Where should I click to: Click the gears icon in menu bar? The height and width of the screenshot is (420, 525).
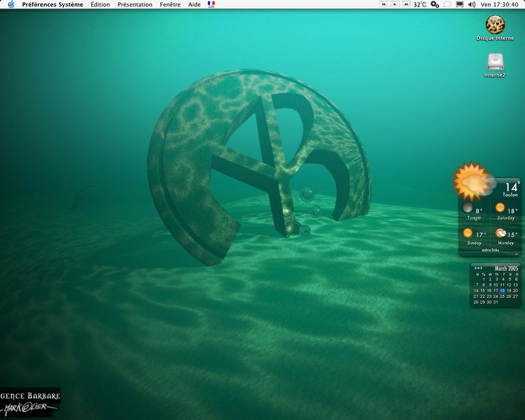(x=434, y=5)
